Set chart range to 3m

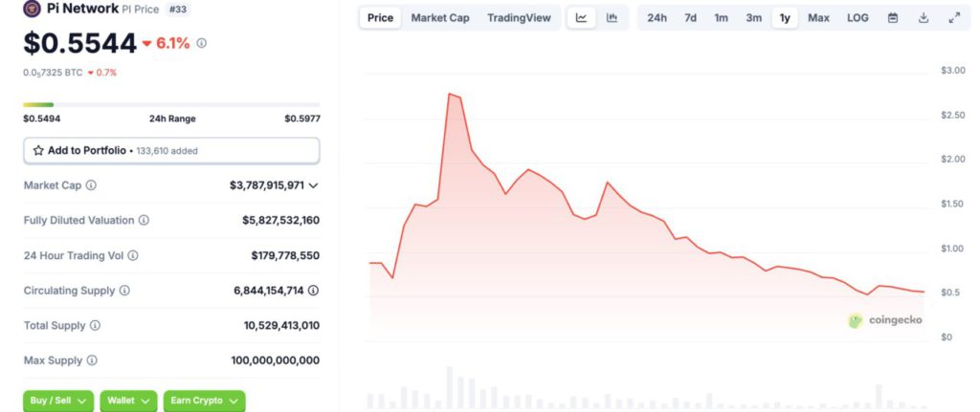pyautogui.click(x=754, y=18)
